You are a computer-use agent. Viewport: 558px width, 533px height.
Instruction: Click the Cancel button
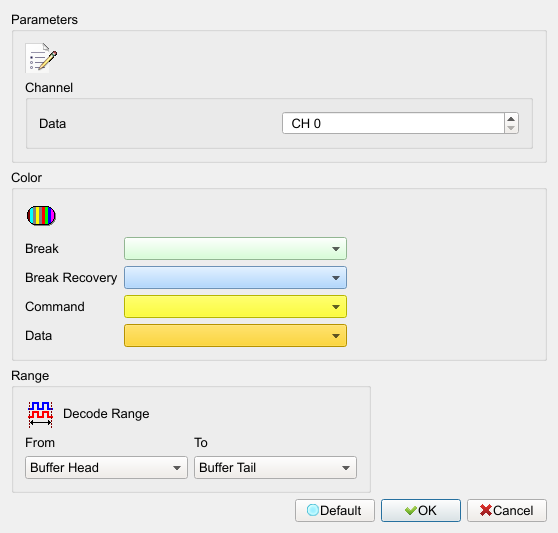[507, 511]
